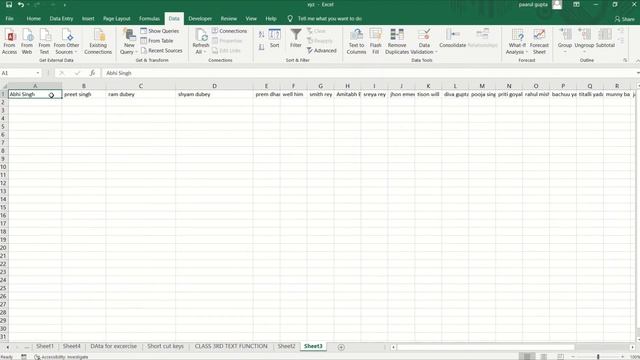Open DAta for excercise sheet tab
Viewport: 640px width, 360px height.
[x=113, y=346]
